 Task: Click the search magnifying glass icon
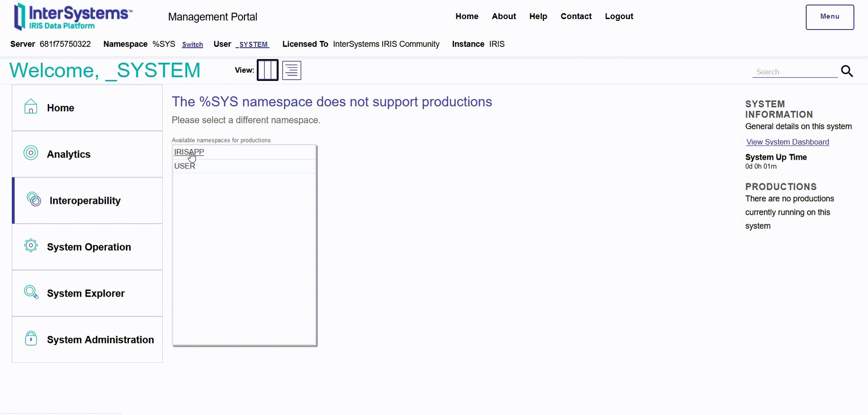click(847, 71)
